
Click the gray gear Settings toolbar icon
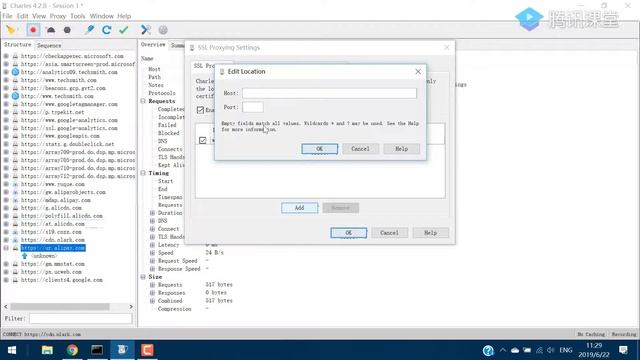[163, 30]
